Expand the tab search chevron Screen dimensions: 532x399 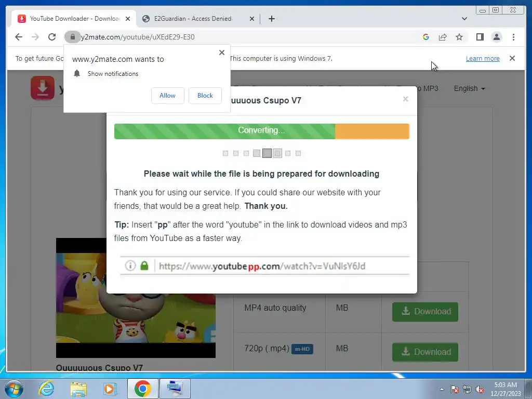[464, 19]
